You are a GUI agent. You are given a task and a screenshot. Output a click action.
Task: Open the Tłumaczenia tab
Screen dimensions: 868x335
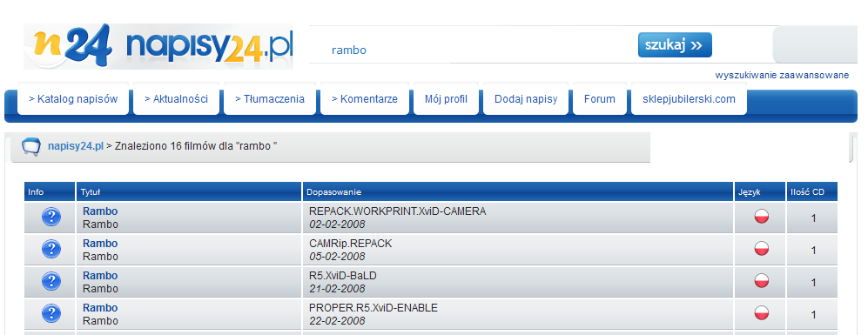(270, 99)
